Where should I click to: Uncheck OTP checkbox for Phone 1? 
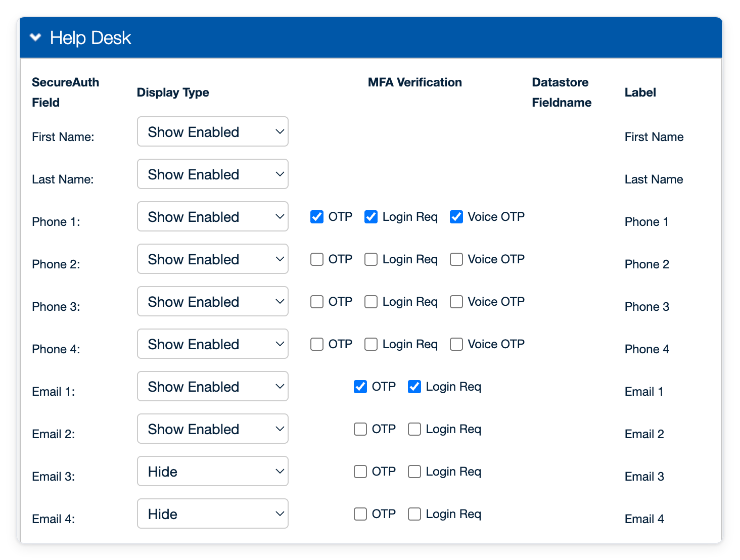coord(317,217)
